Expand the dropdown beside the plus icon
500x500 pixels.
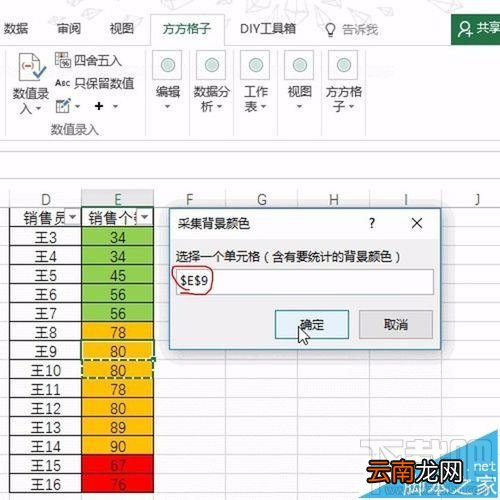115,107
